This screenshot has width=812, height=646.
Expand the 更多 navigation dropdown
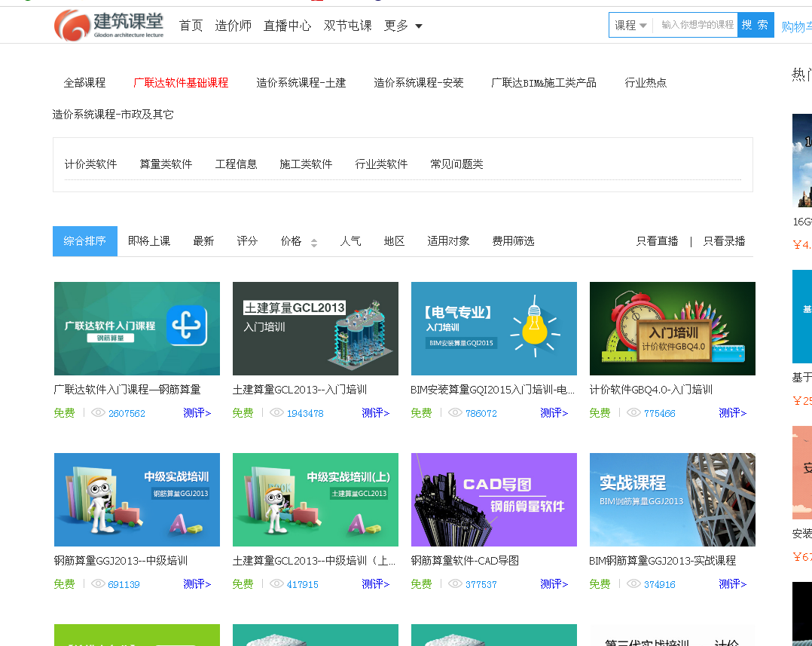coord(403,26)
